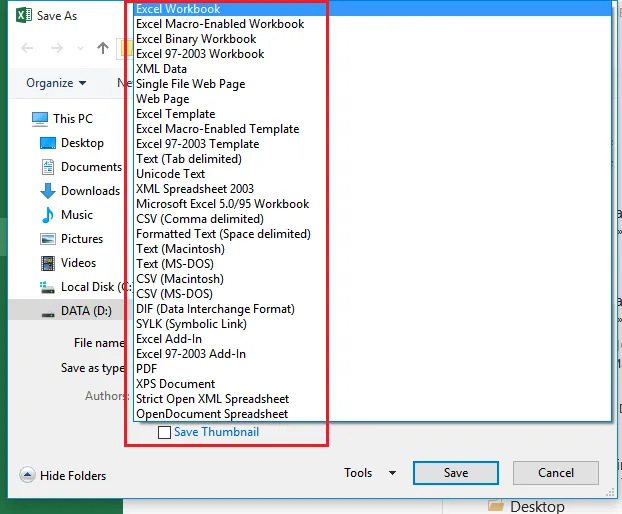This screenshot has height=514, width=622.
Task: Click the This PC monitor icon
Action: (x=40, y=119)
